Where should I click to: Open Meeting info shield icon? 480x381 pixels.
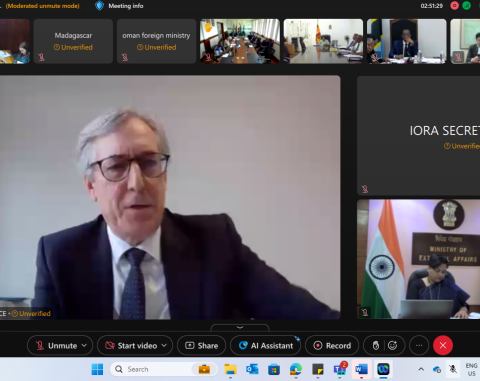click(99, 6)
